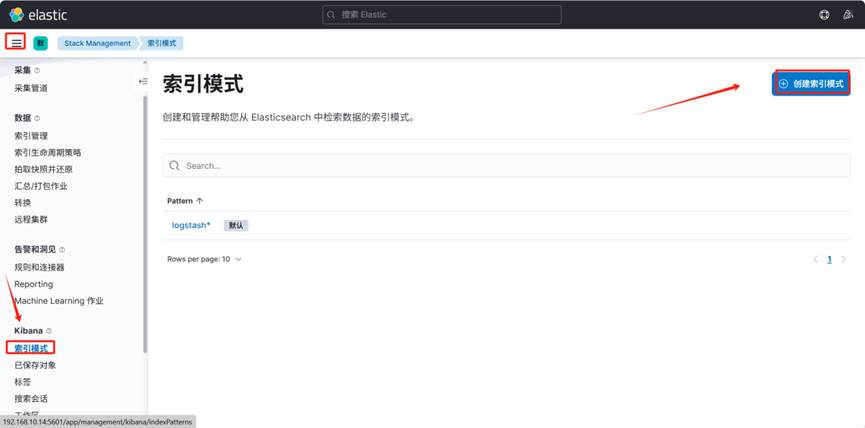Screen dimensions: 865x428
Task: Open 拍取快照并还原 in the sidebar
Action: point(44,169)
